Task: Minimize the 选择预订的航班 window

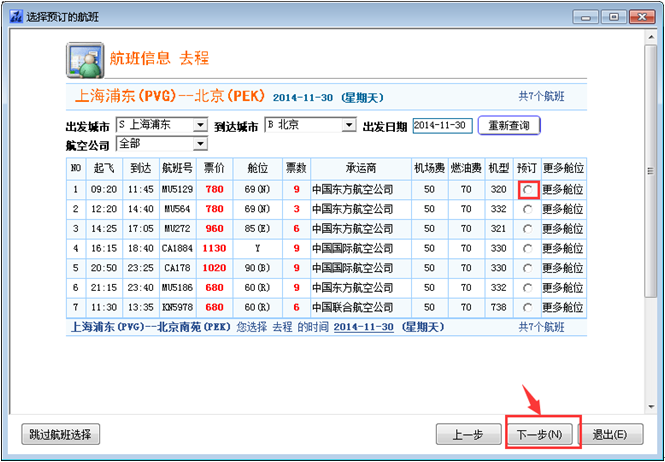Action: pos(586,17)
